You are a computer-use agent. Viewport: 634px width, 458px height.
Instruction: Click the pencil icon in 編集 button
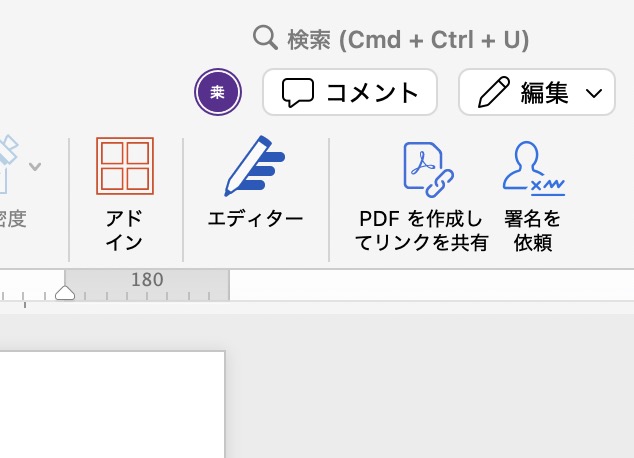493,93
